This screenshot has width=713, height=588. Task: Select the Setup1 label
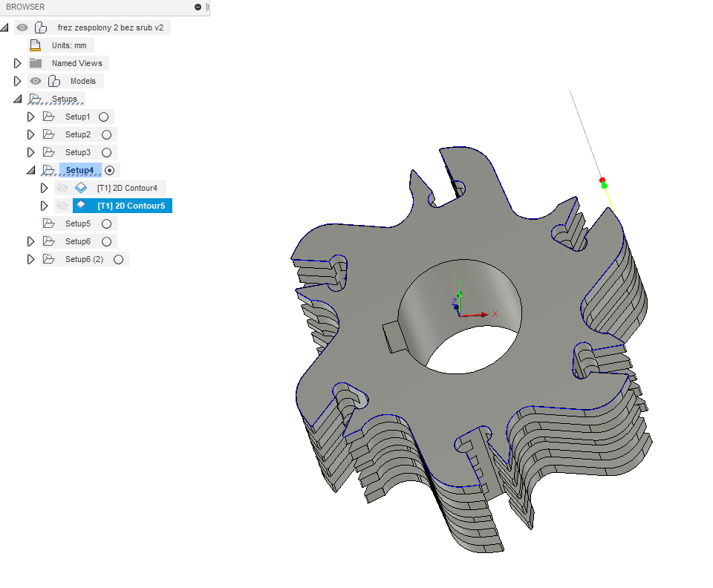(78, 117)
